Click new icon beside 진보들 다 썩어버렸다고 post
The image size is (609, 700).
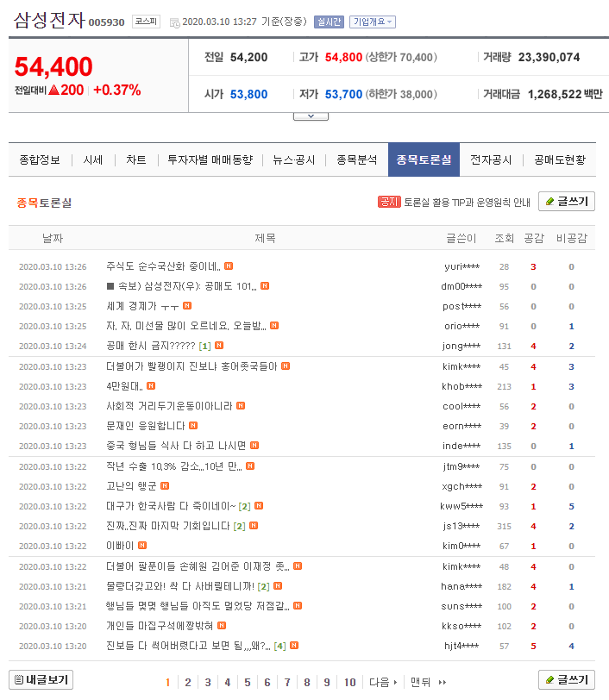[294, 646]
